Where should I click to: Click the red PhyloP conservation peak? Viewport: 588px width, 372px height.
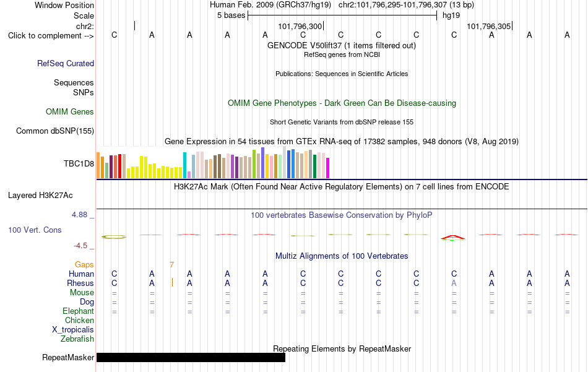[x=453, y=237]
